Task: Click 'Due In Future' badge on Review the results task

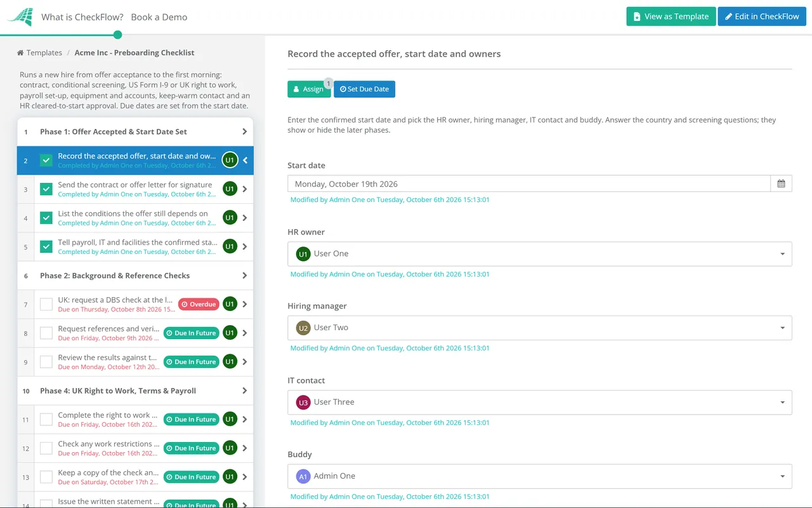Action: [192, 362]
